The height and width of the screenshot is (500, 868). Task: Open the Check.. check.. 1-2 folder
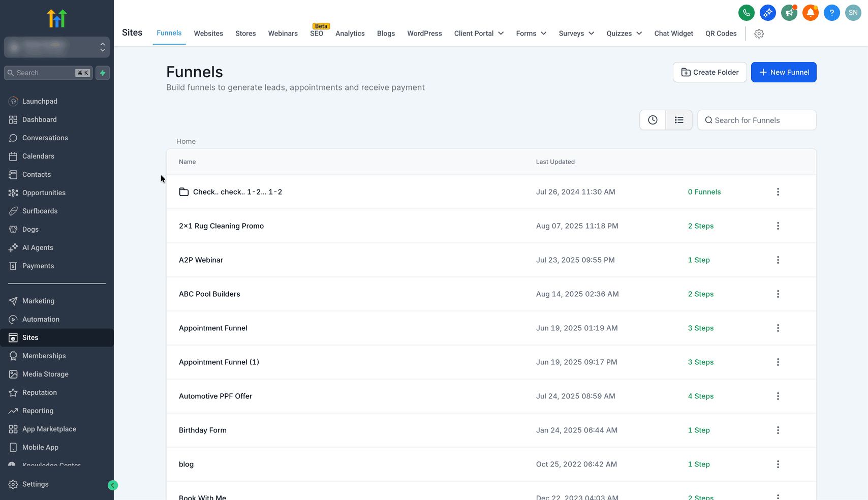237,192
